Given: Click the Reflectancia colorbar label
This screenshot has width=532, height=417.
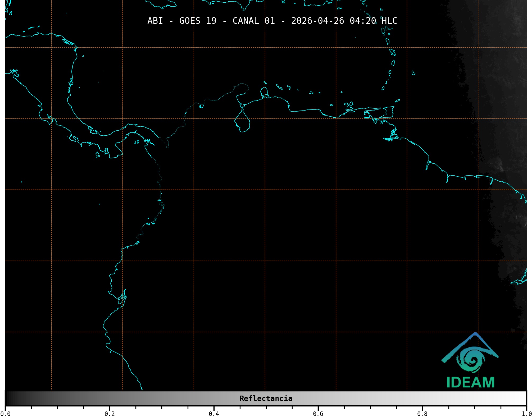Looking at the screenshot, I should [266, 398].
